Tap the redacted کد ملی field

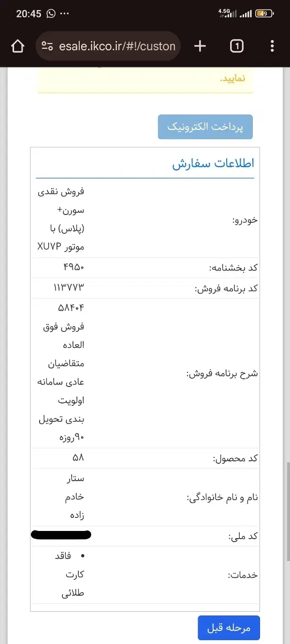(x=60, y=534)
